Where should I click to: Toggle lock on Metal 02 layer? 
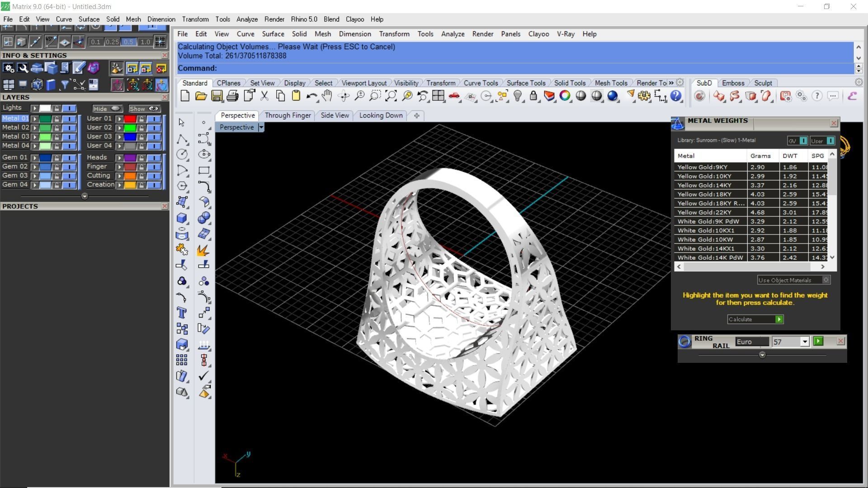click(57, 128)
